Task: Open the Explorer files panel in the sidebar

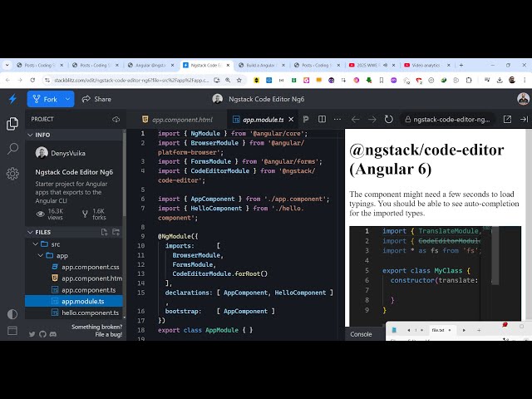Action: 12,124
